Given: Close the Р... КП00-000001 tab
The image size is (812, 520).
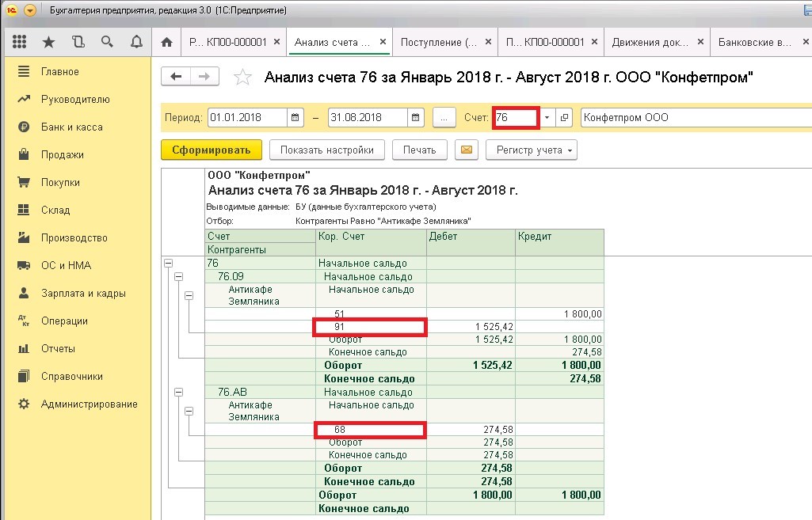Looking at the screenshot, I should point(277,42).
